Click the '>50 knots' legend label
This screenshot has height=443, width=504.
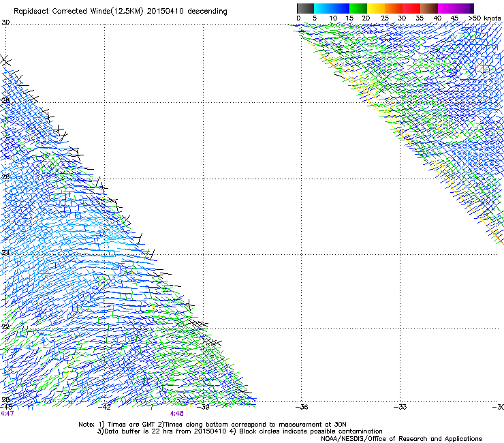point(484,18)
